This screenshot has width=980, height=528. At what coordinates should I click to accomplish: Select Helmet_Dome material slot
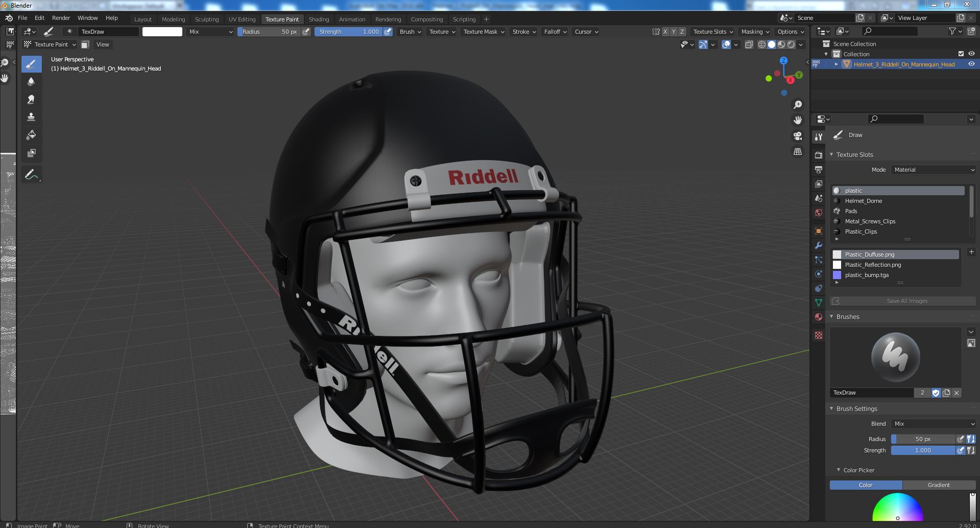(899, 201)
